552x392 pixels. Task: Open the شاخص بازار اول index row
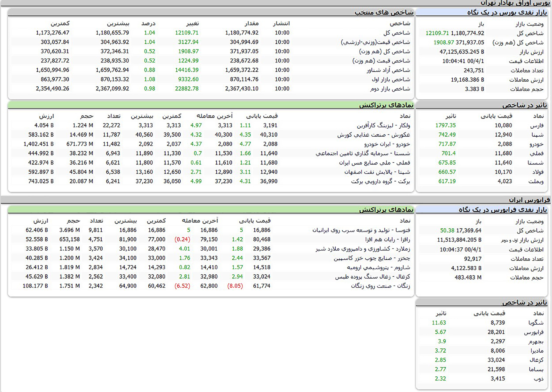pos(391,80)
